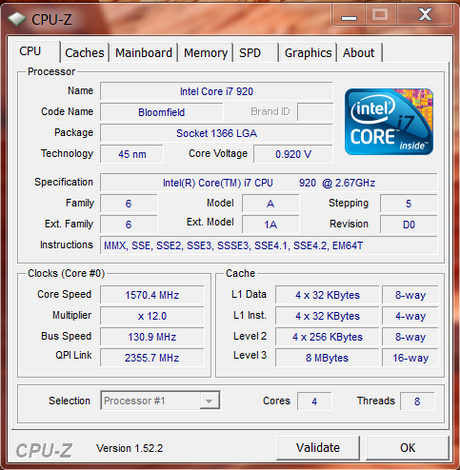Switch to the Caches tab
The height and width of the screenshot is (470, 460).
85,53
